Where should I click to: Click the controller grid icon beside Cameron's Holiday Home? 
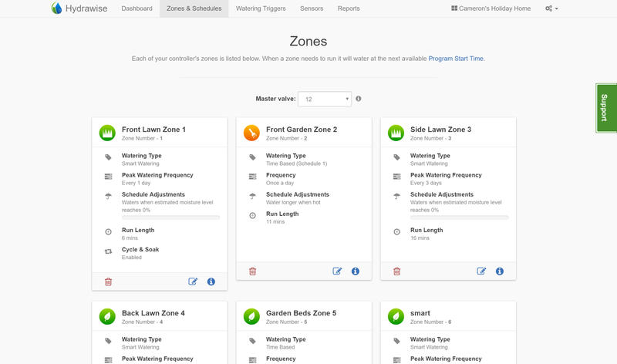pos(454,8)
